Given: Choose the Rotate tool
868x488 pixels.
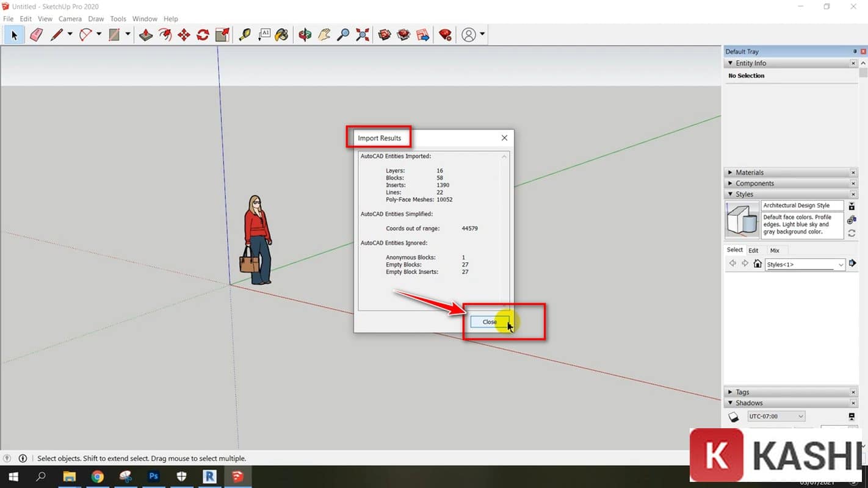Looking at the screenshot, I should (203, 35).
